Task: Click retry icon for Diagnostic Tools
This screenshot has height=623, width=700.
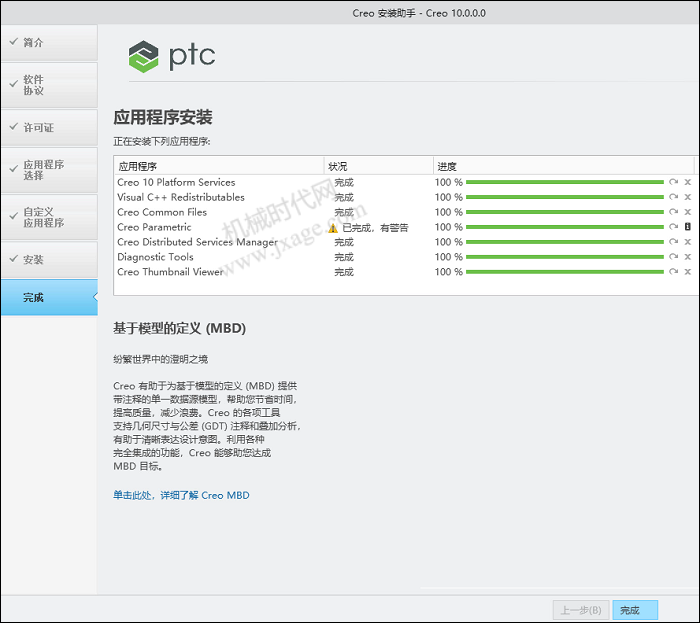Action: pos(673,257)
